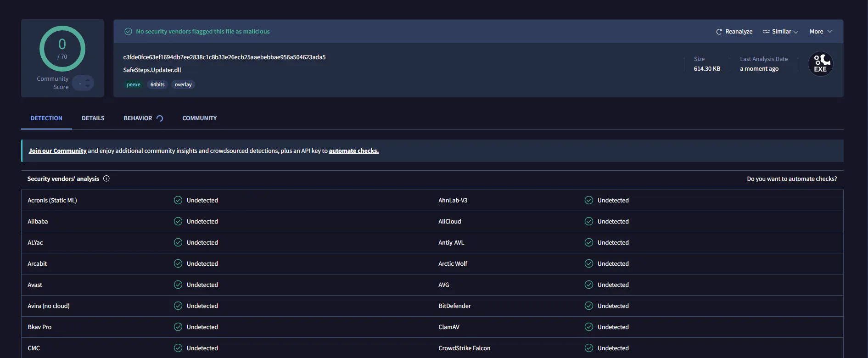Click the AliCloud undetected check icon

click(589, 221)
